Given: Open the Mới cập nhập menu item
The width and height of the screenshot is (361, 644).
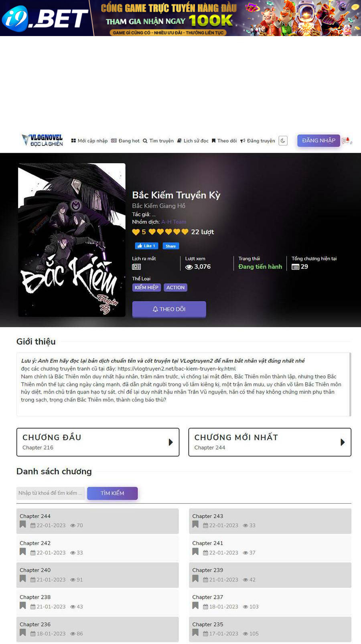Looking at the screenshot, I should [x=89, y=141].
